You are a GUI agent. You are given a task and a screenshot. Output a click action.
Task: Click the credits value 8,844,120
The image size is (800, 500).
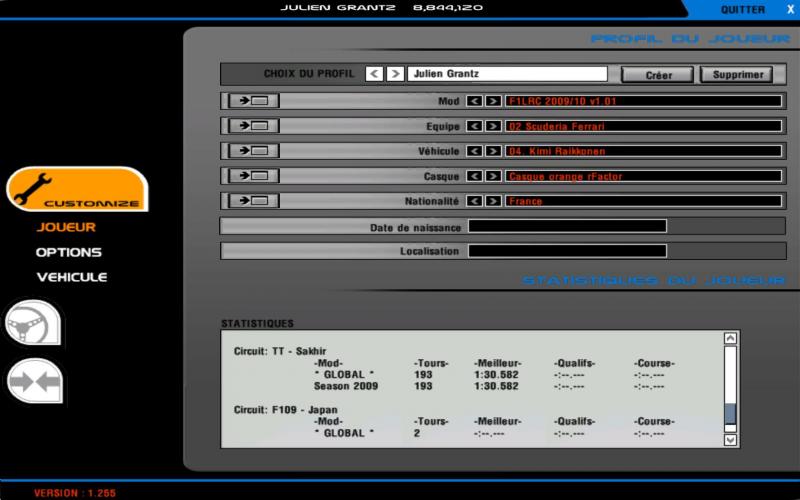click(447, 8)
